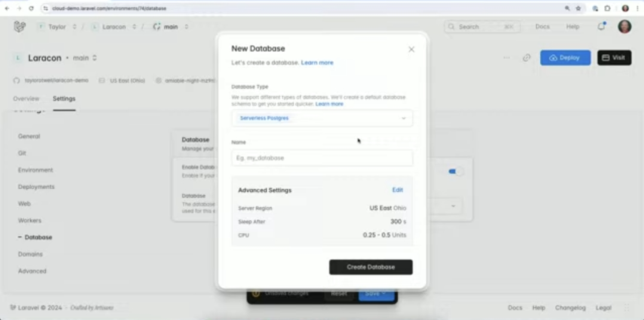Open notifications bell icon
644x320 pixels.
click(x=601, y=27)
